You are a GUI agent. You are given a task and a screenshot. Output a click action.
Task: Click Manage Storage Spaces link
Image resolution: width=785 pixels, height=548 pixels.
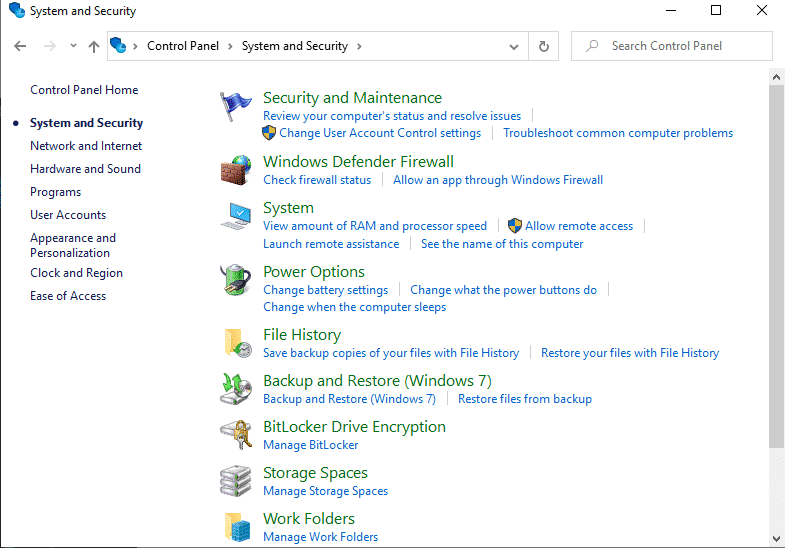(325, 491)
